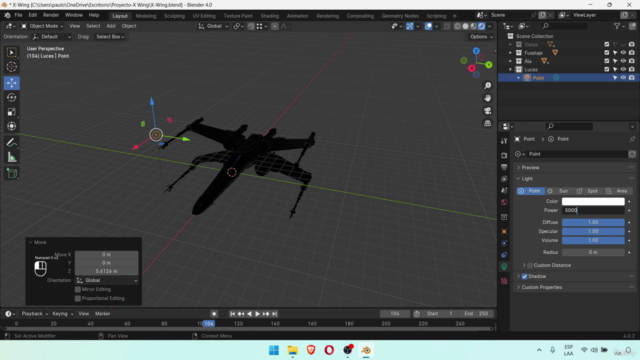The image size is (640, 360).
Task: Switch to the Modeling workspace tab
Action: coord(146,16)
